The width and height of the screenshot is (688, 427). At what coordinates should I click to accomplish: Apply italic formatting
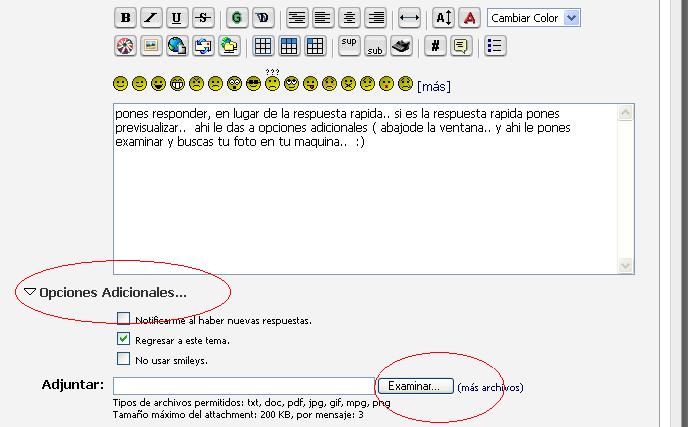[x=151, y=18]
